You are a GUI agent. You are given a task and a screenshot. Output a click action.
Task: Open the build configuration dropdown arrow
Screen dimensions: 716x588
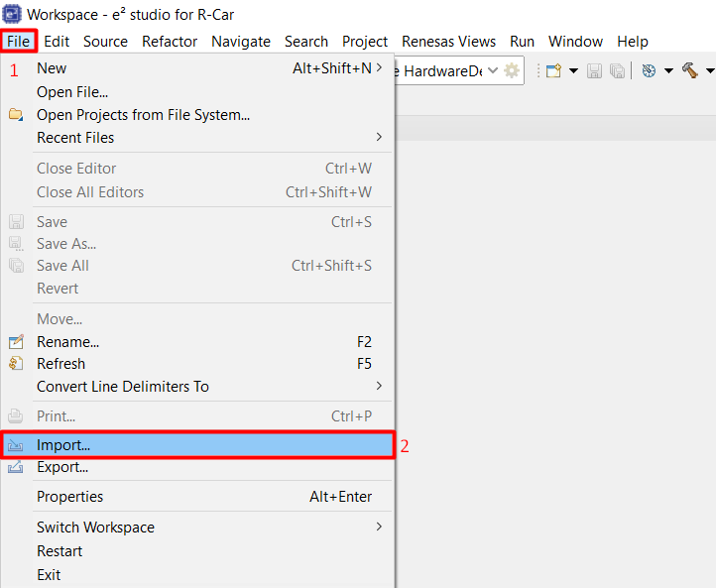pos(668,70)
